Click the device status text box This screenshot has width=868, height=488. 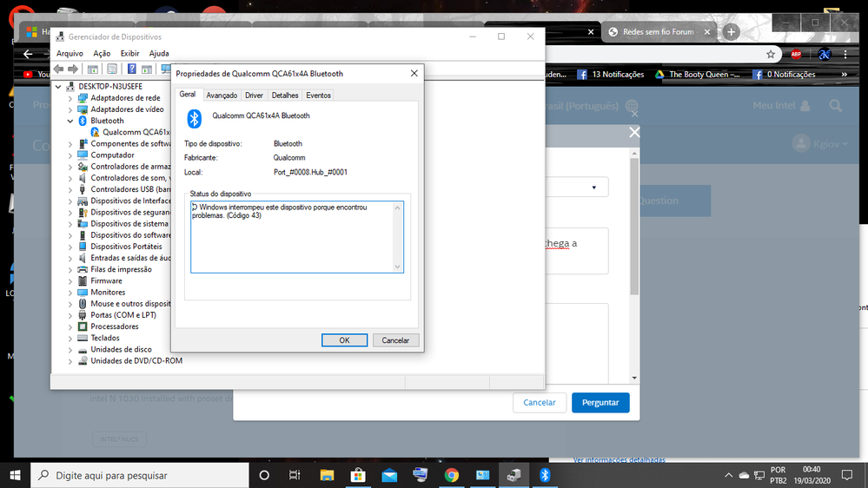tap(296, 237)
